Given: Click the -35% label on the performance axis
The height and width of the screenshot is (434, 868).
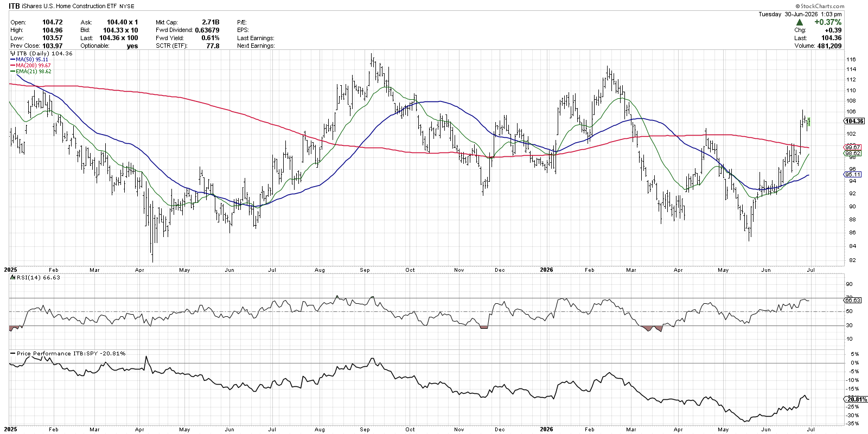Looking at the screenshot, I should pos(853,424).
